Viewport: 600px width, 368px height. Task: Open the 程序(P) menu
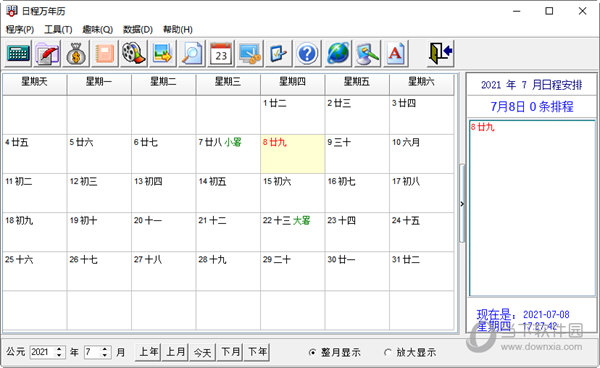pos(20,29)
